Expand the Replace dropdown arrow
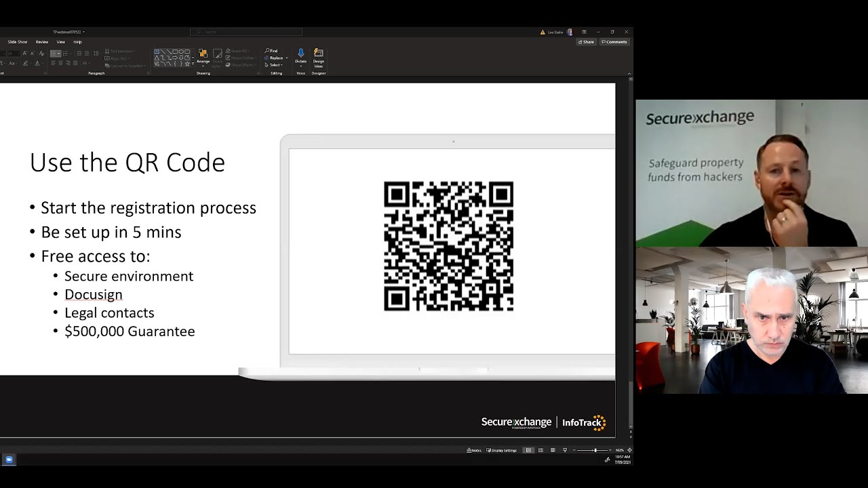This screenshot has width=868, height=488. pos(287,58)
